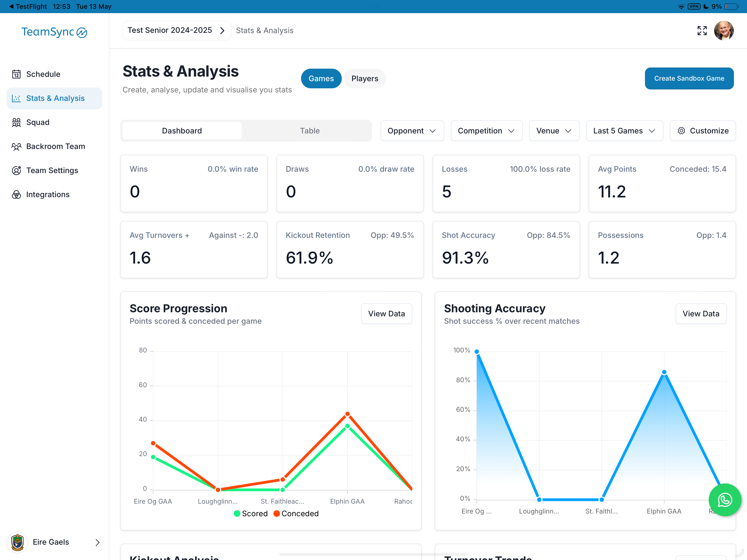Open the green WhatsApp chat bubble

coord(725,500)
